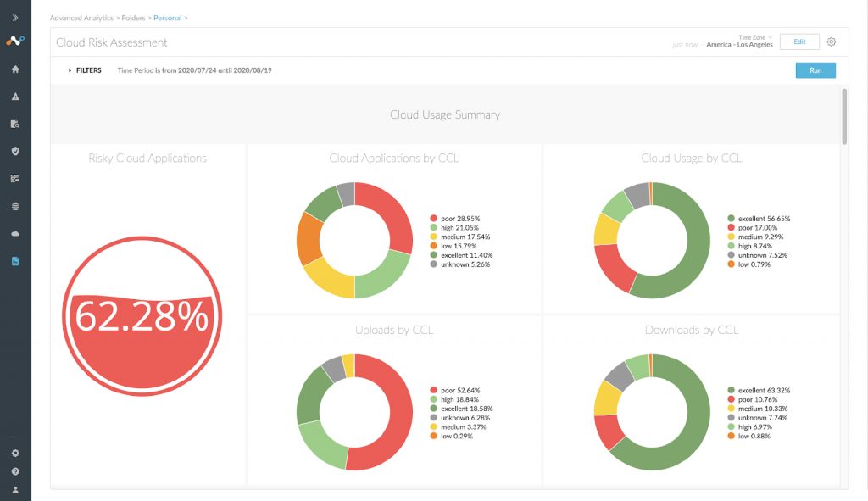Toggle high 6.97% legend in Downloads chart
Viewport: 868px width, 501px height.
coord(750,426)
